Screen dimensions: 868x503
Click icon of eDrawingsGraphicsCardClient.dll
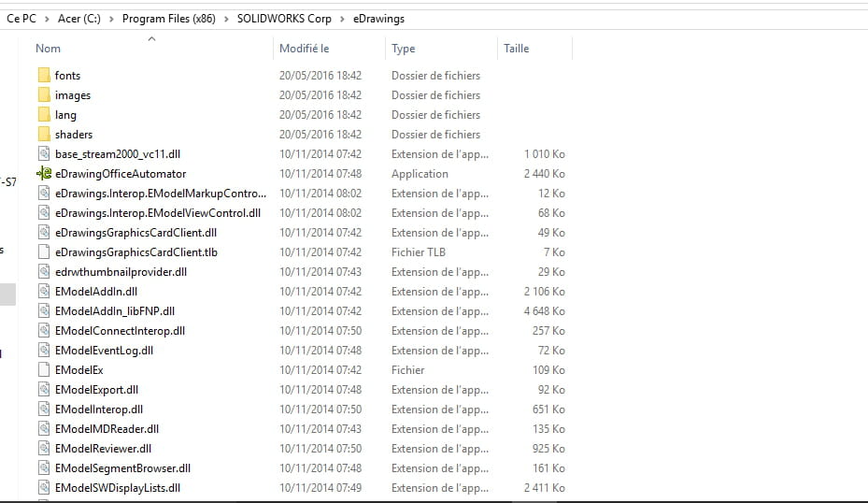pos(44,232)
